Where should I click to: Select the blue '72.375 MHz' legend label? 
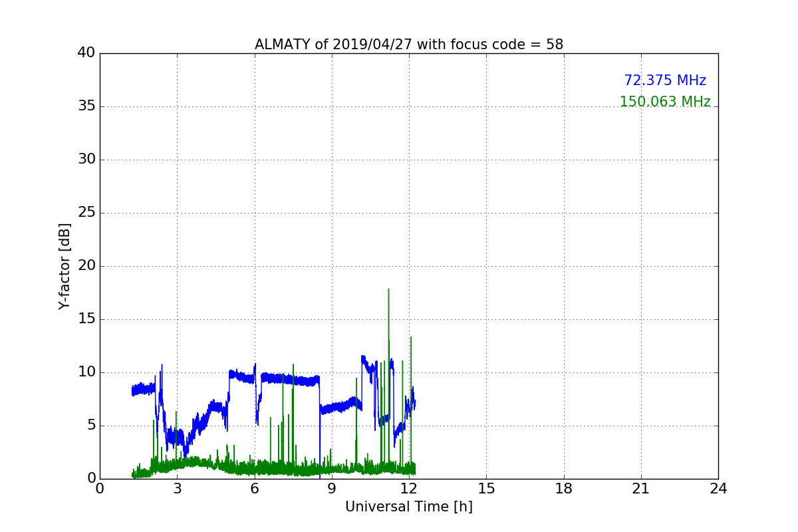click(665, 80)
